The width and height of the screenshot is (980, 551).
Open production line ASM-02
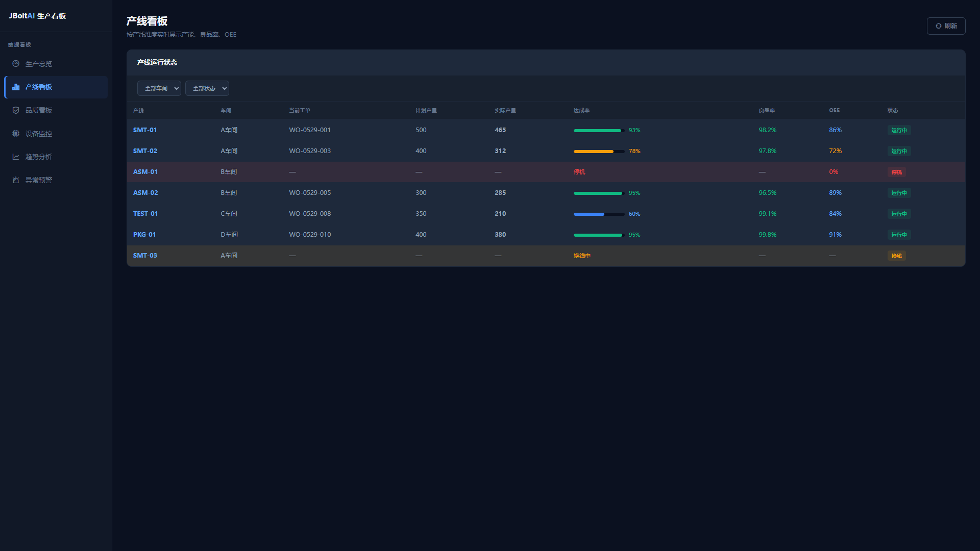pyautogui.click(x=145, y=193)
